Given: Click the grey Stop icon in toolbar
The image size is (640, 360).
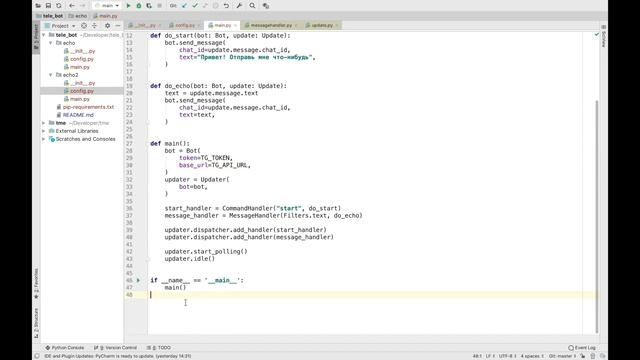Looking at the screenshot, I should tap(160, 6).
